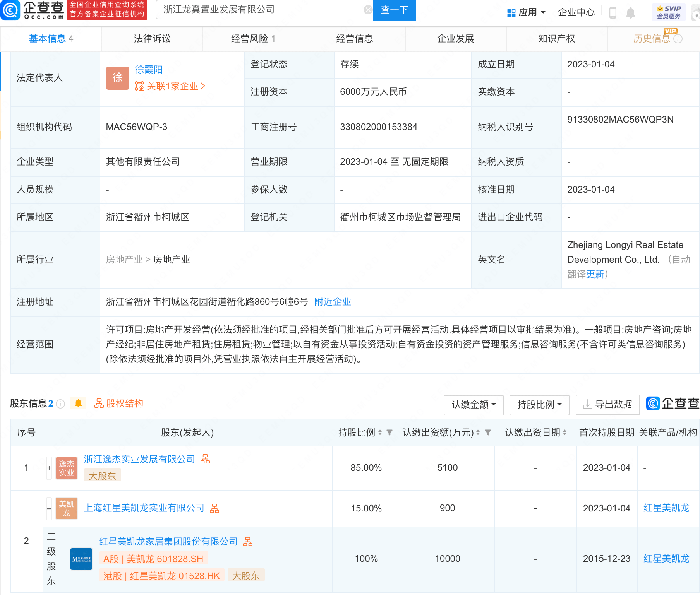
Task: Collapse shareholder row 2 minus toggle
Action: [49, 508]
